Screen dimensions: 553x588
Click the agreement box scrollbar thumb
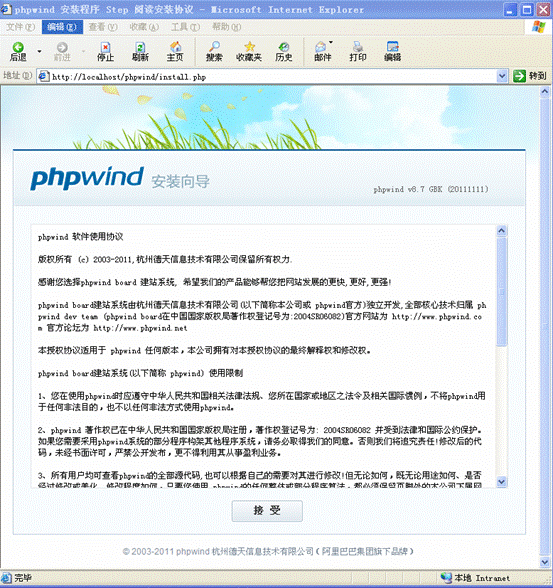point(502,292)
